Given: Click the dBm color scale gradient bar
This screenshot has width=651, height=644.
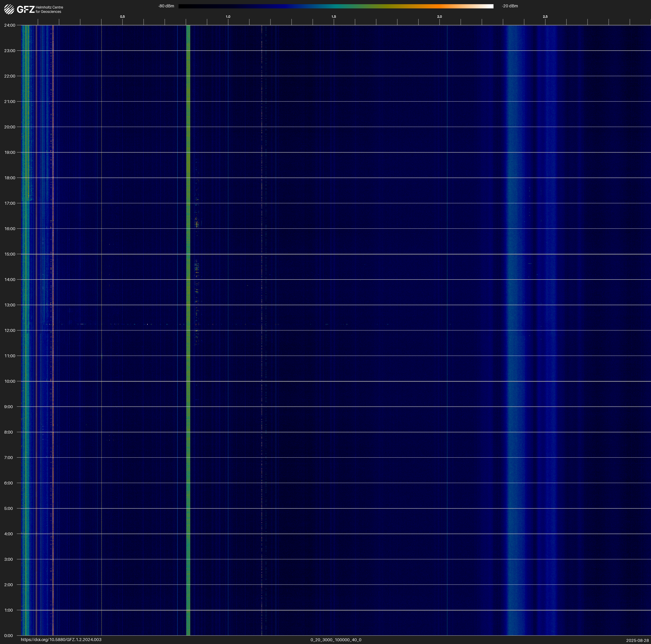Looking at the screenshot, I should point(336,6).
